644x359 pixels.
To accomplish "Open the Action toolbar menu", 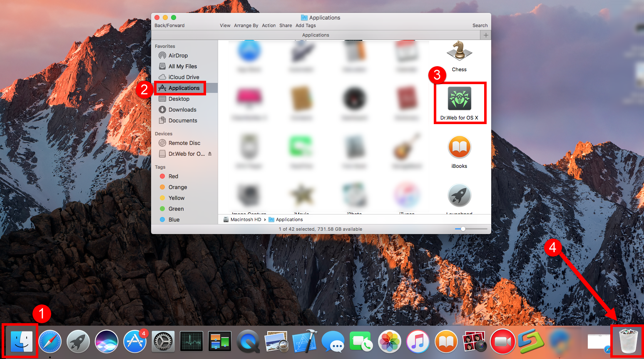I will click(269, 25).
